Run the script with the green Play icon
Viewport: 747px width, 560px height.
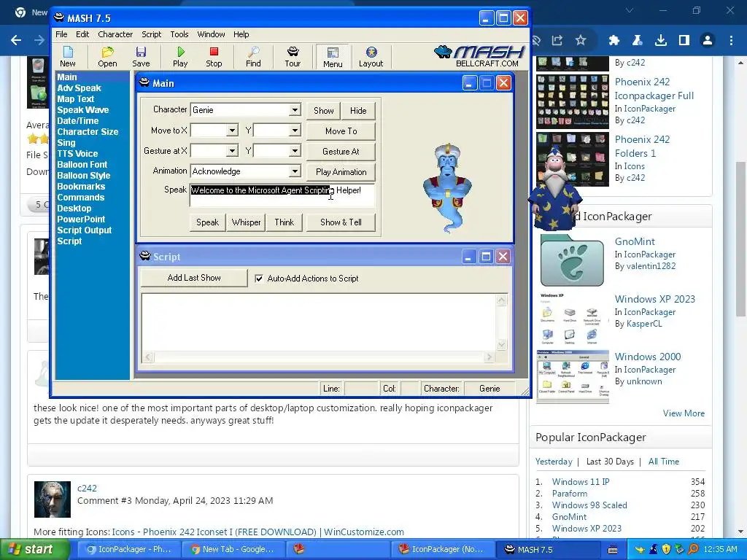click(x=180, y=57)
